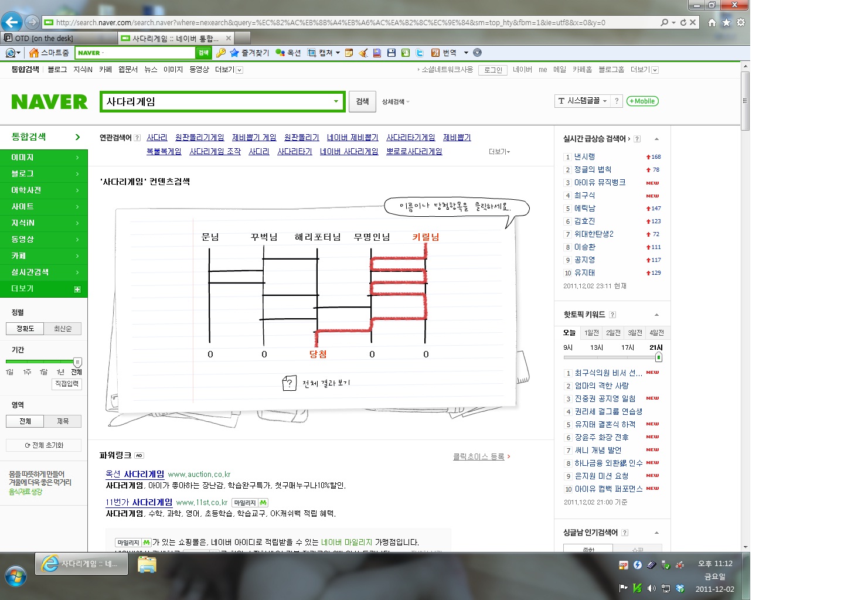This screenshot has width=868, height=600.
Task: Expand 더보기 next to 블로그홈
Action: [644, 70]
